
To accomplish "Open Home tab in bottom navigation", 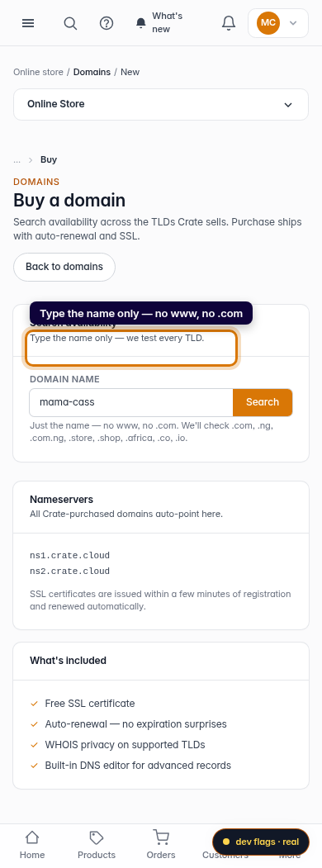I will pos(32,845).
